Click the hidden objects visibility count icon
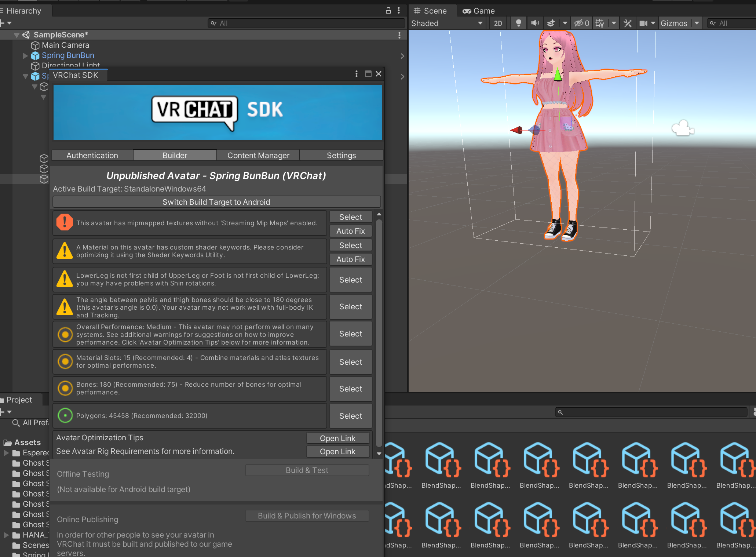Screen dimensions: 756x557 click(x=581, y=23)
